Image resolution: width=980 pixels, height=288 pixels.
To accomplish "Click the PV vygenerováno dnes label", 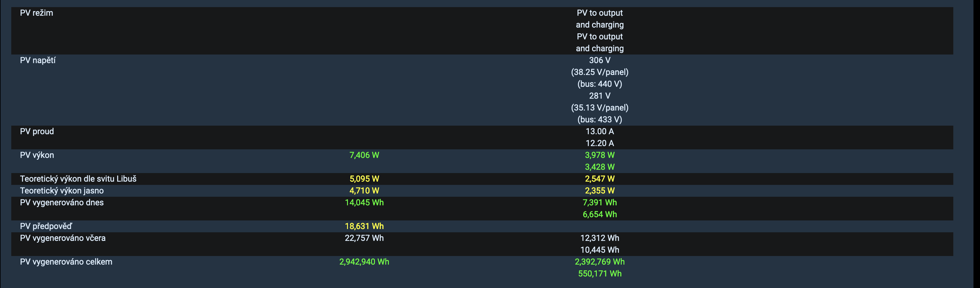I will pyautogui.click(x=62, y=202).
